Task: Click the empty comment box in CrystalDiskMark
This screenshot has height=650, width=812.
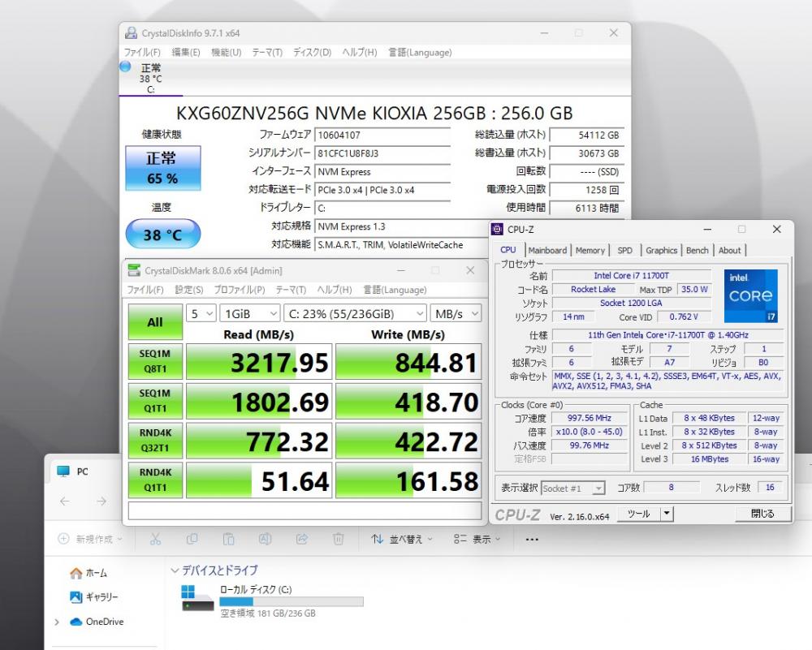Action: (x=305, y=510)
